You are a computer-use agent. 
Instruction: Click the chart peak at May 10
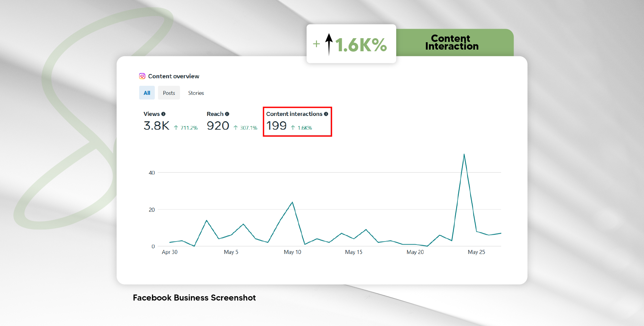pyautogui.click(x=292, y=202)
